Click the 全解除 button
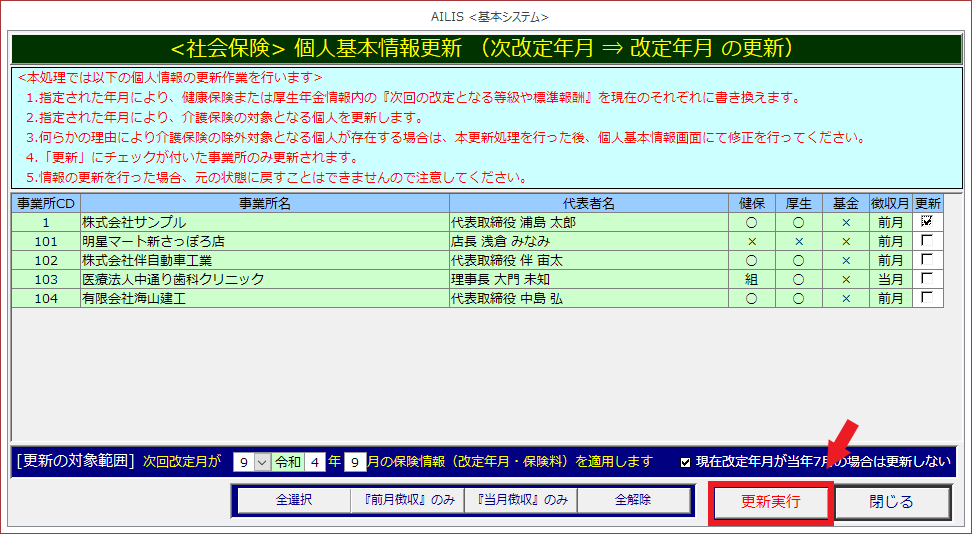This screenshot has height=534, width=972. (633, 500)
